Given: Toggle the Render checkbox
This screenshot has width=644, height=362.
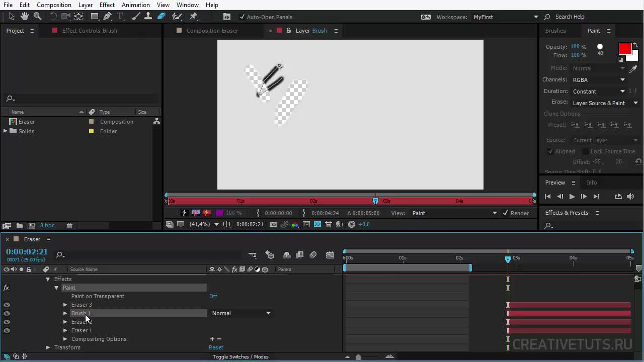Looking at the screenshot, I should tap(506, 213).
